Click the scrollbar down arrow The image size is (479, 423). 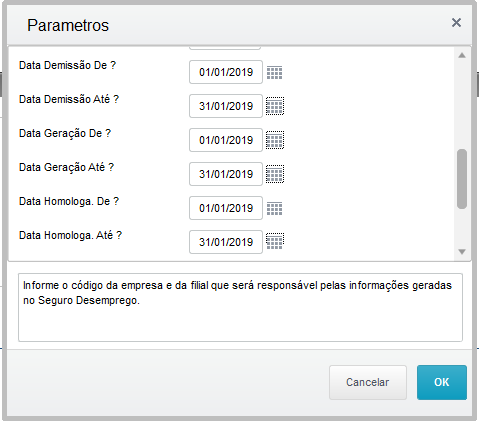pyautogui.click(x=462, y=252)
